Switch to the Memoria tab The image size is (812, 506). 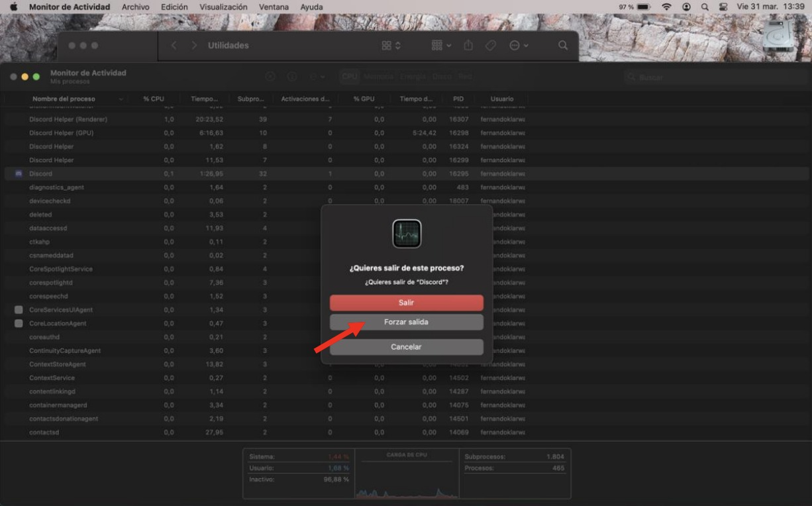pyautogui.click(x=378, y=77)
